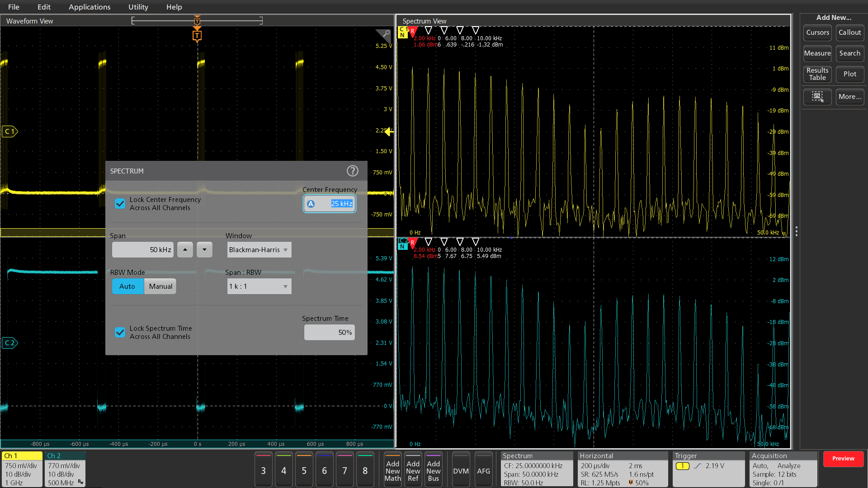Click the waveform overview position bar
The height and width of the screenshot is (488, 868).
click(197, 21)
